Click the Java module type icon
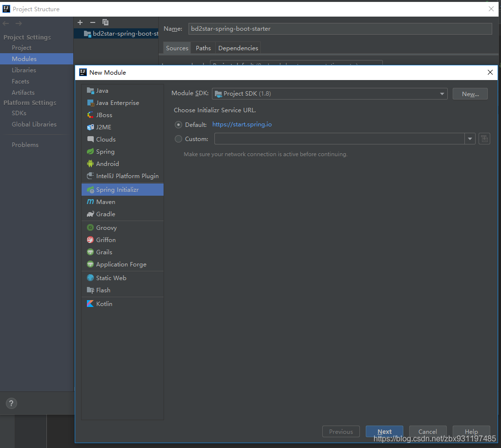This screenshot has height=448, width=501. tap(90, 91)
